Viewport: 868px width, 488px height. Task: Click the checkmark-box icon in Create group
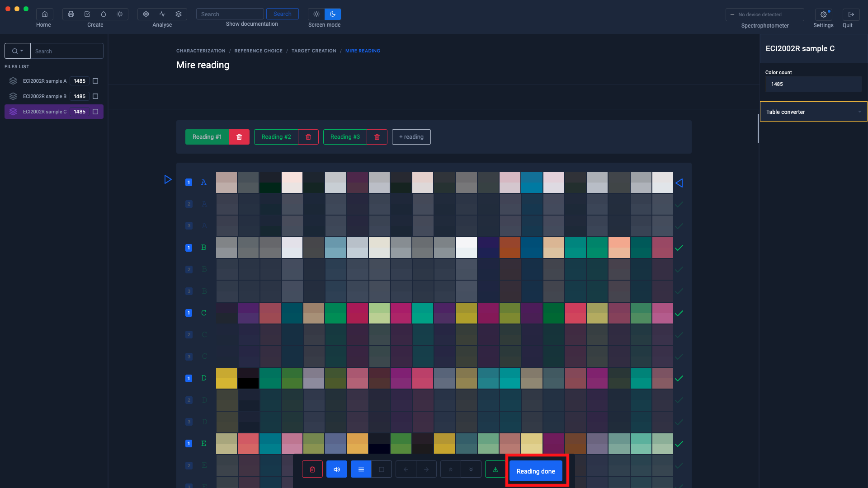(x=87, y=14)
